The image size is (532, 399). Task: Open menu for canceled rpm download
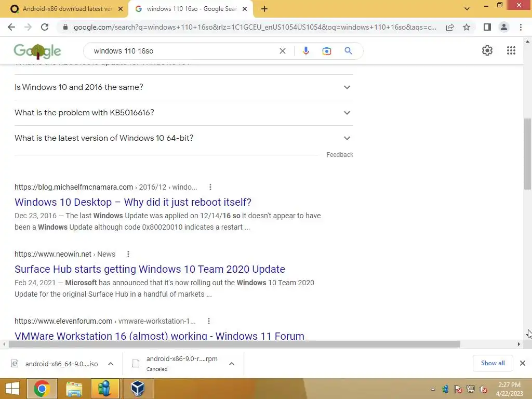[232, 364]
